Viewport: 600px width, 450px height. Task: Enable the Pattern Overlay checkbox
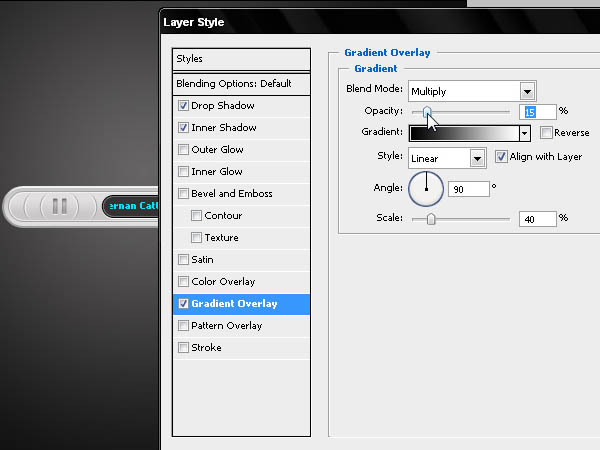click(x=183, y=326)
